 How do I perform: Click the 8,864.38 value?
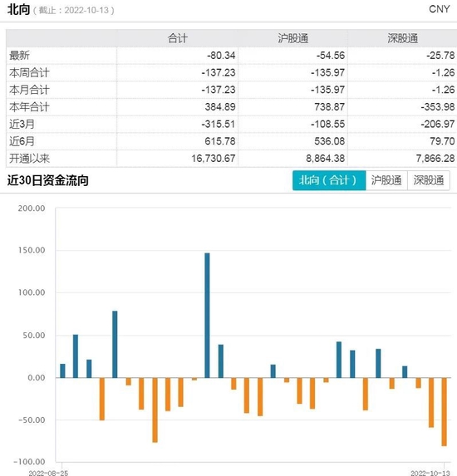(326, 159)
